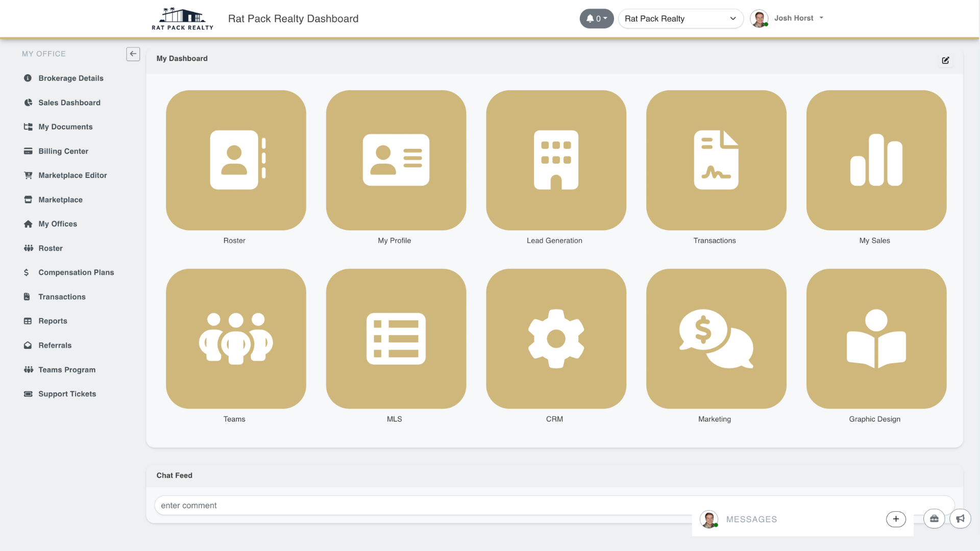Open the Graphic Design tile

click(x=876, y=339)
